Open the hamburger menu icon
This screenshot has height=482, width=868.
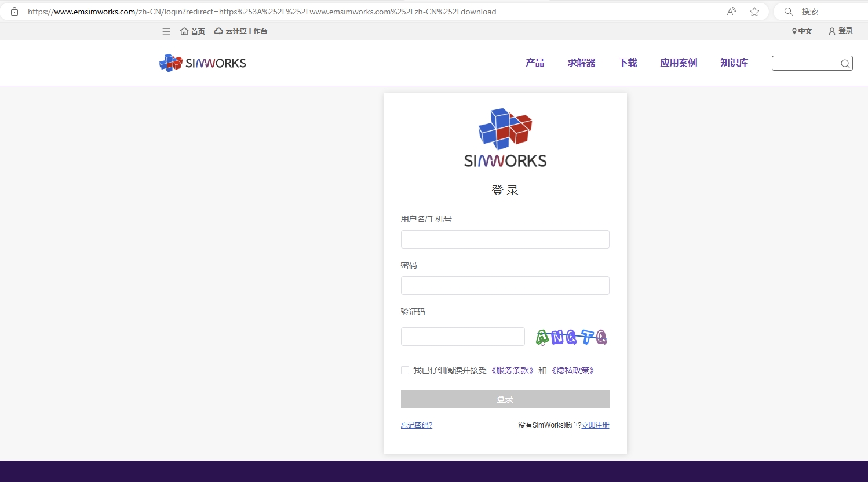point(166,31)
